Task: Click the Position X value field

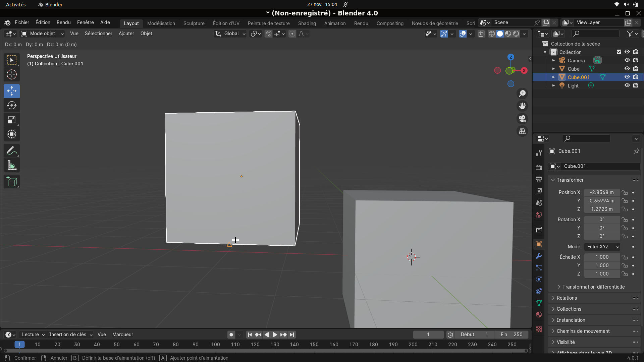Action: pos(602,192)
